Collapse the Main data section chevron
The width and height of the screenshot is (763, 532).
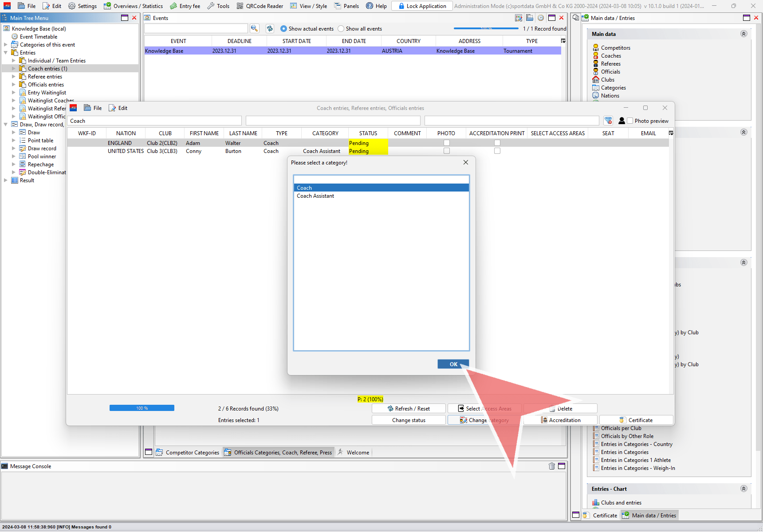click(x=743, y=34)
